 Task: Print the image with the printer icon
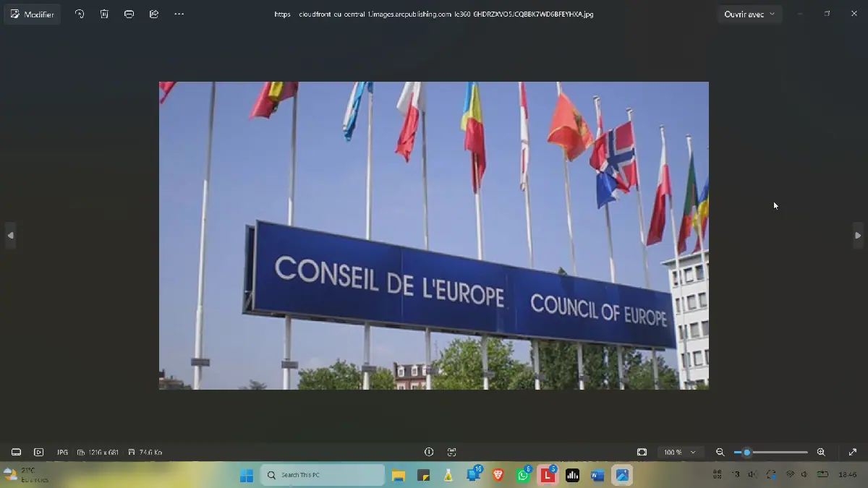[x=129, y=14]
